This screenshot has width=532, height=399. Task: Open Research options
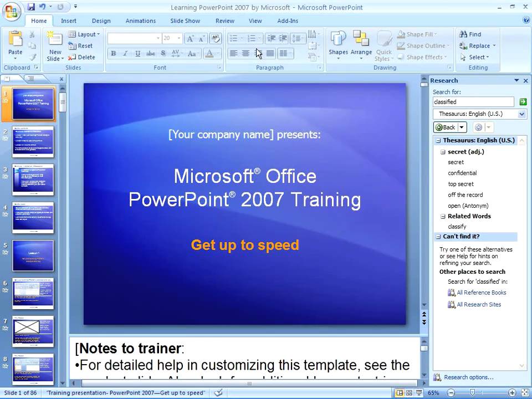pyautogui.click(x=469, y=377)
